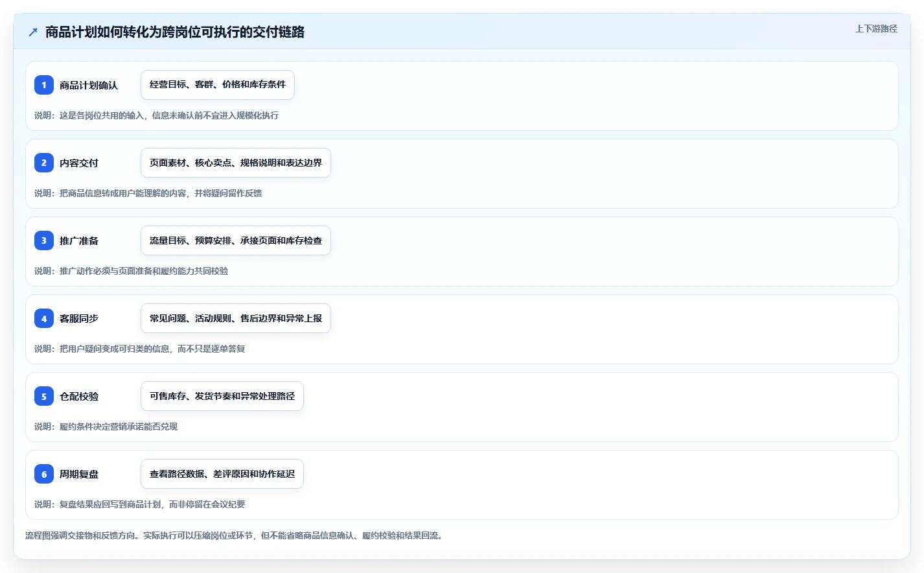Select the 仓配校验 step heading
Image resolution: width=924 pixels, height=573 pixels.
(79, 396)
